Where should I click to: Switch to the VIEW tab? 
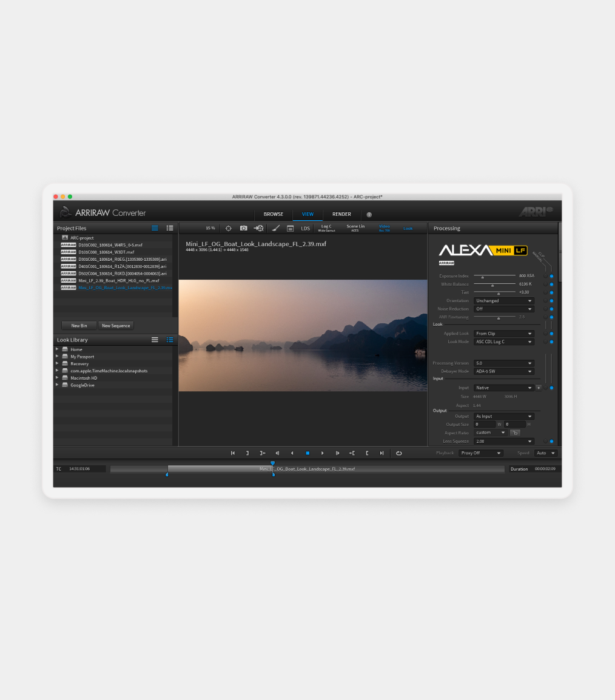tap(307, 214)
